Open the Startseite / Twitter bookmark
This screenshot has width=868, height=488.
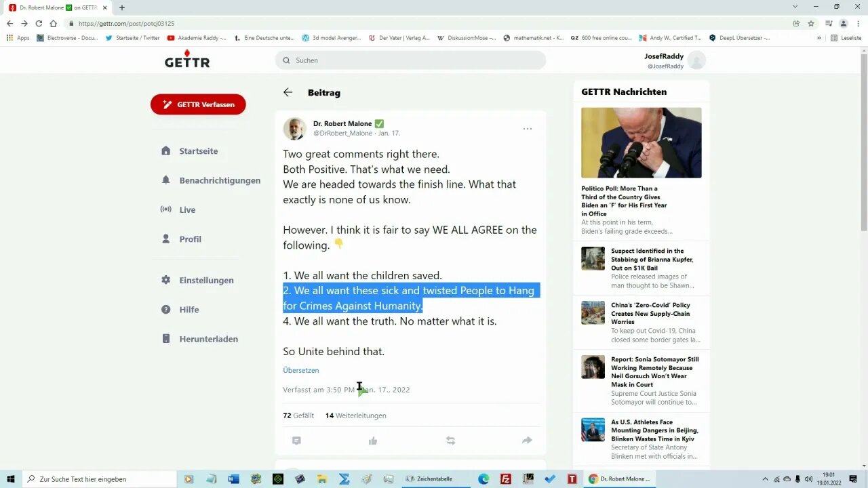click(x=133, y=38)
